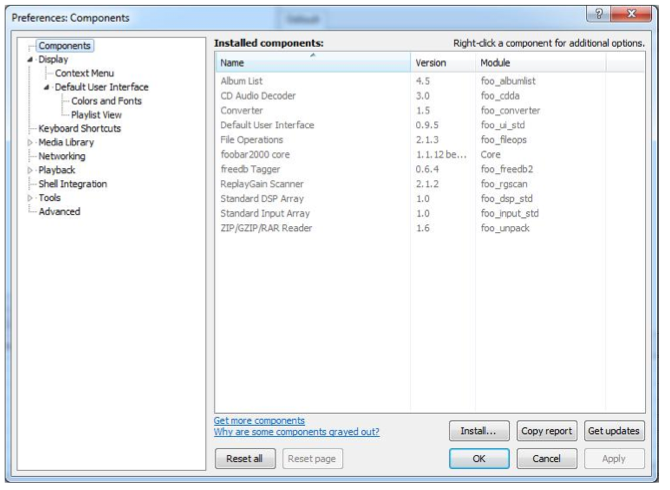
Task: Open Why are some components grayed out link
Action: pos(296,432)
